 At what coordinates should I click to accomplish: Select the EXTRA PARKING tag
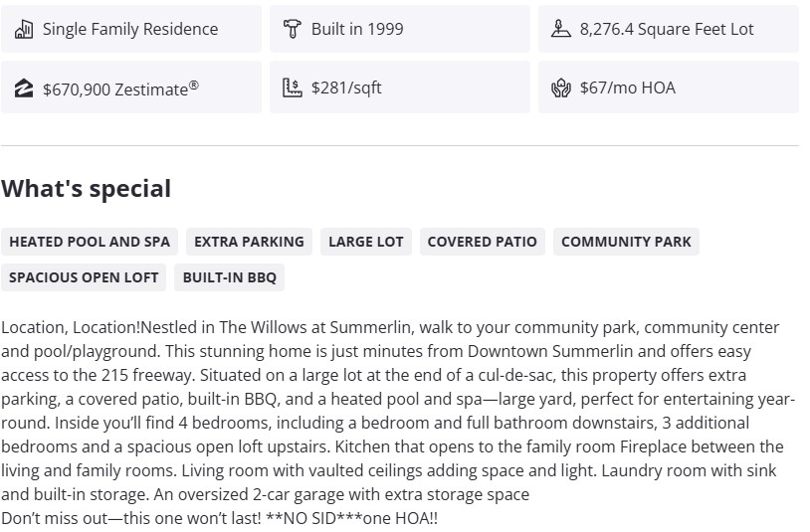pyautogui.click(x=249, y=242)
